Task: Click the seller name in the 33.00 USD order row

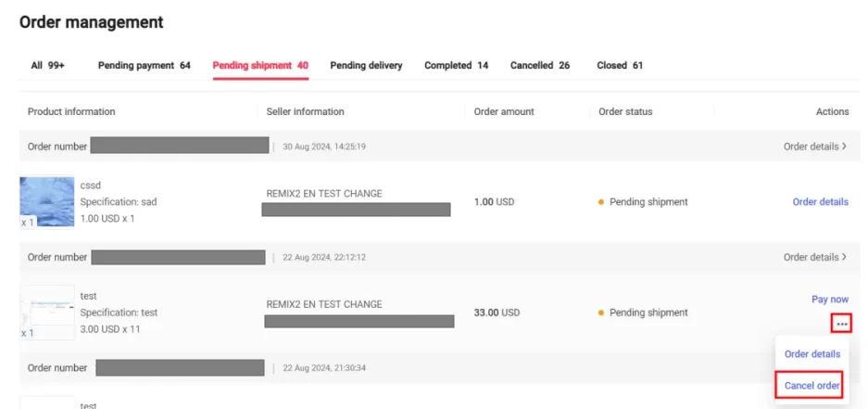Action: [323, 304]
